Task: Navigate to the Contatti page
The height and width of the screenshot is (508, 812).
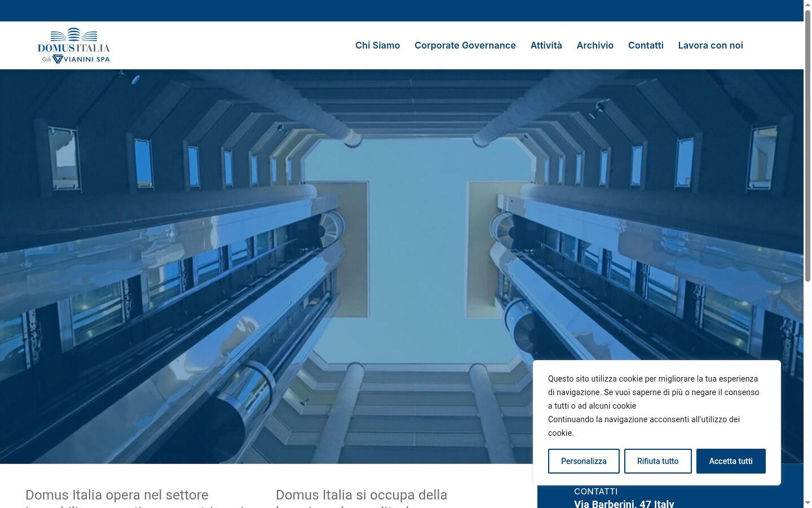Action: [x=646, y=45]
